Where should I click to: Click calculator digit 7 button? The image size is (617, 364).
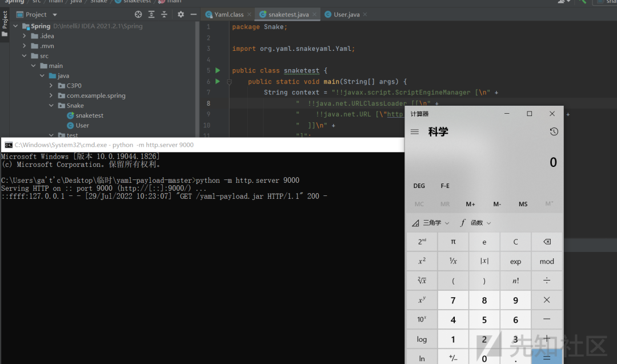(x=453, y=300)
